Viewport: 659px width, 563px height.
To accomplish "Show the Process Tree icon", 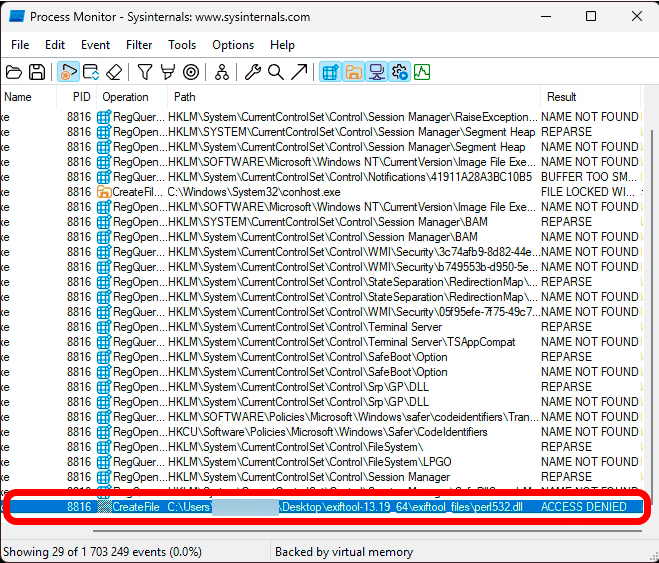I will pos(221,72).
